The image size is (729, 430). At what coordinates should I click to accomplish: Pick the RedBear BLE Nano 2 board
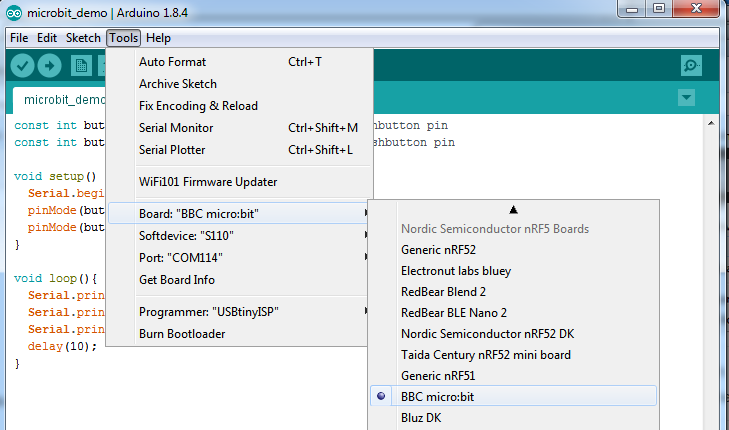coord(453,312)
